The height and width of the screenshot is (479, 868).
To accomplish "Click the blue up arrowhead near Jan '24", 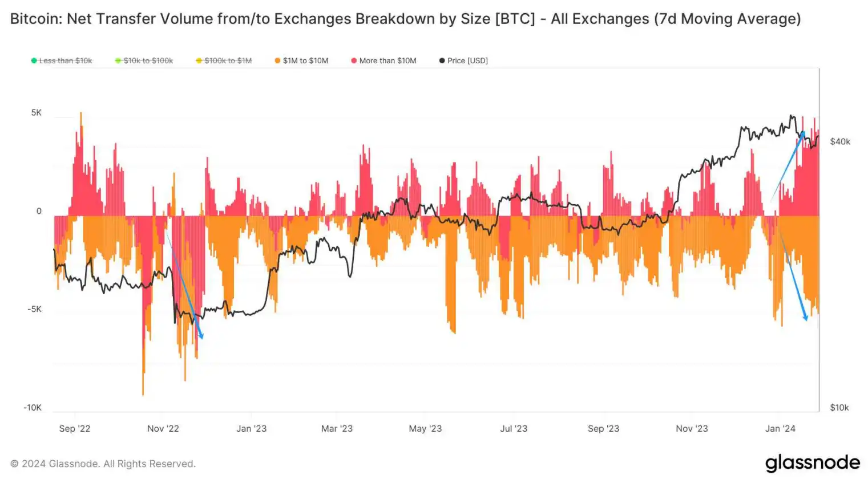I will tap(802, 135).
